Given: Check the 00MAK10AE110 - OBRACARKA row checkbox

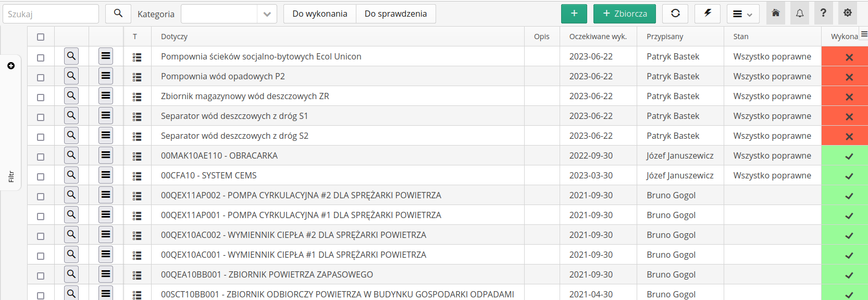Looking at the screenshot, I should [41, 157].
